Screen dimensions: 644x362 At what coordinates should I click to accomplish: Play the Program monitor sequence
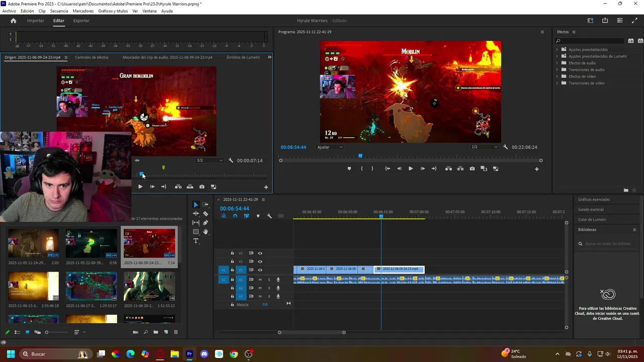411,169
